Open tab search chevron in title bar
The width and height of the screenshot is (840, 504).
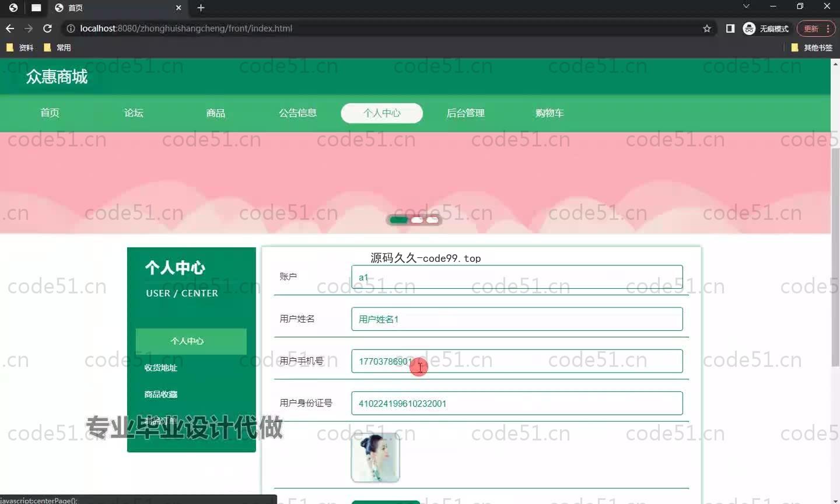click(x=746, y=6)
